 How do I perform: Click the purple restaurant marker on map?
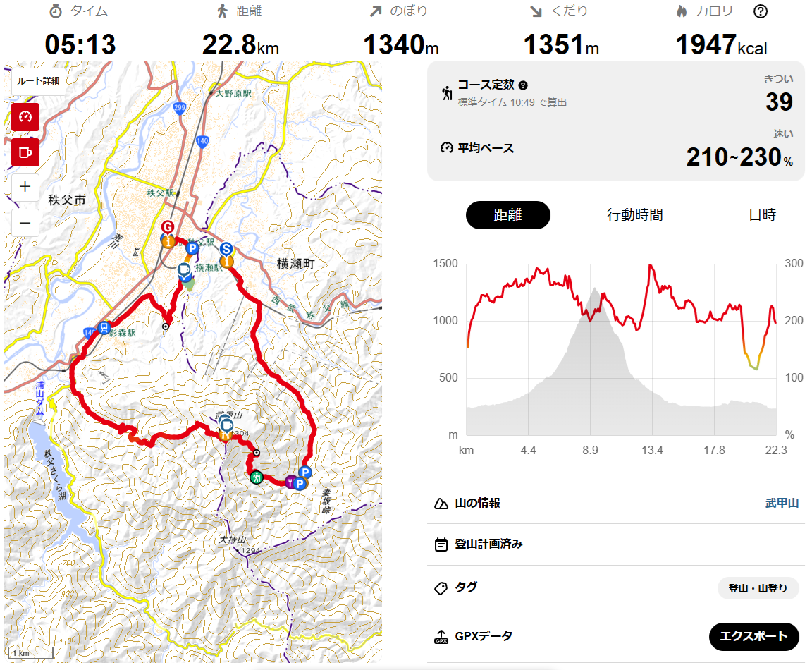(290, 482)
